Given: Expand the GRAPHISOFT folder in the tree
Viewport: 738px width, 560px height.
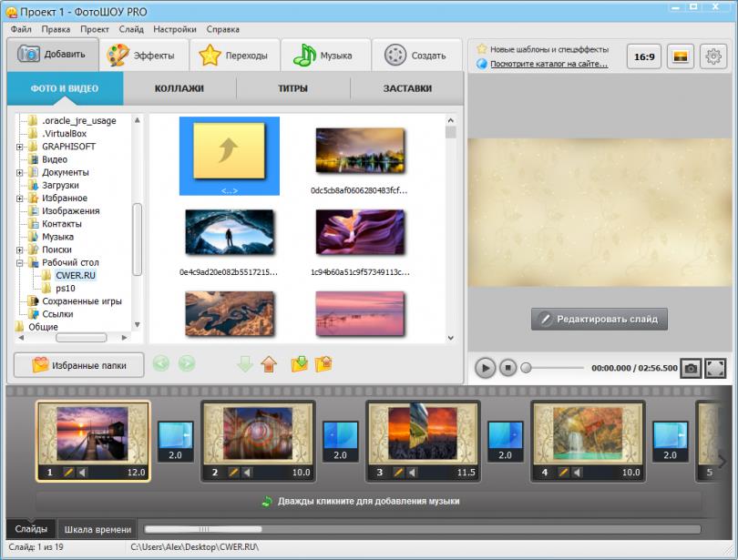Looking at the screenshot, I should point(20,147).
